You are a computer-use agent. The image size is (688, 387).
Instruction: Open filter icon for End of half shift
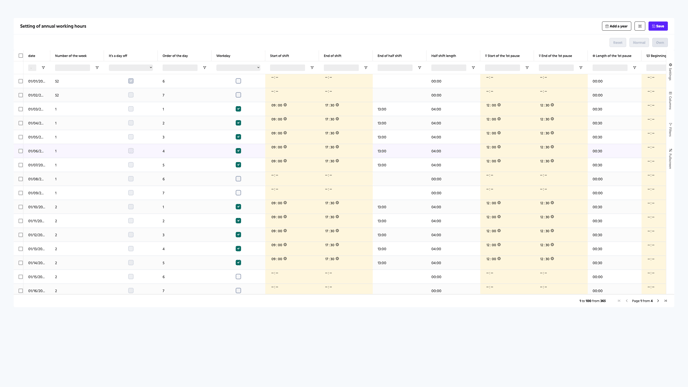tap(419, 68)
